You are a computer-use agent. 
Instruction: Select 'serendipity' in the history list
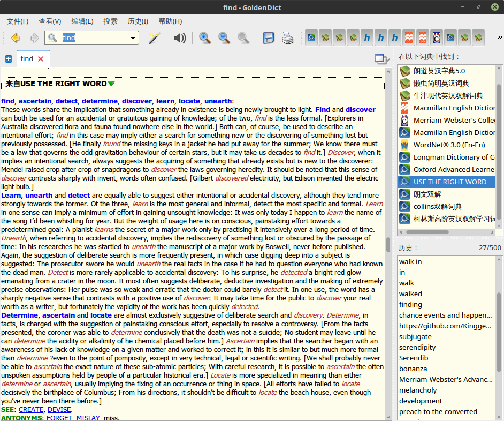[x=417, y=347]
